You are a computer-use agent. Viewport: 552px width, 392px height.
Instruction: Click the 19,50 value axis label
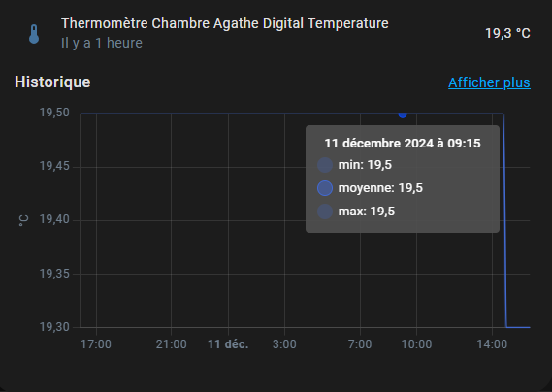coord(54,113)
